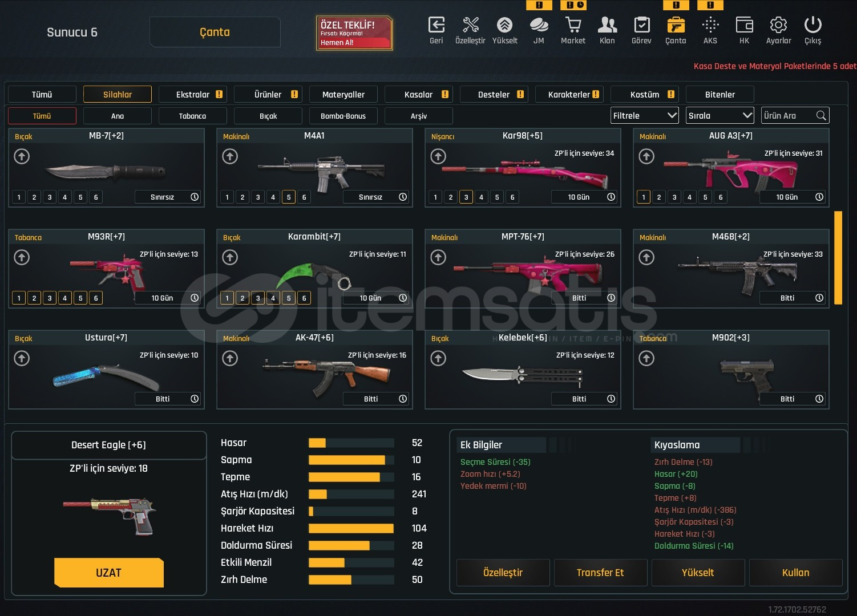Click upgrade arrow on AK-47 card

(230, 358)
